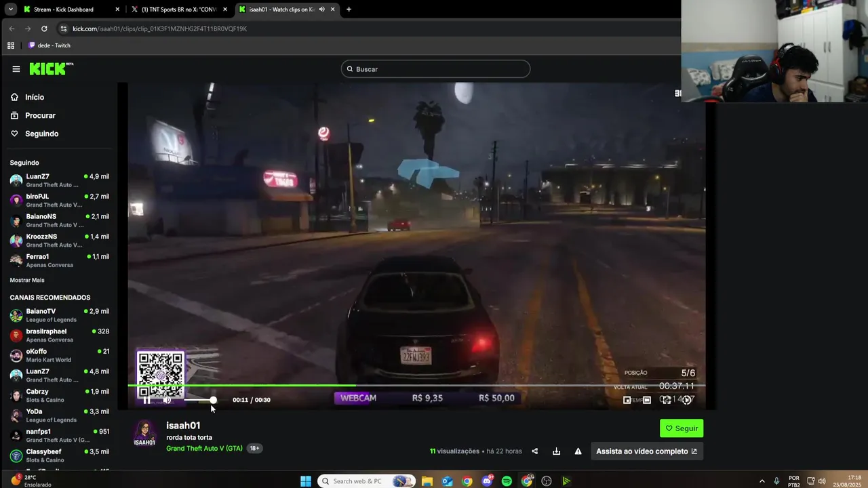Toggle picture-in-picture mode icon

627,400
